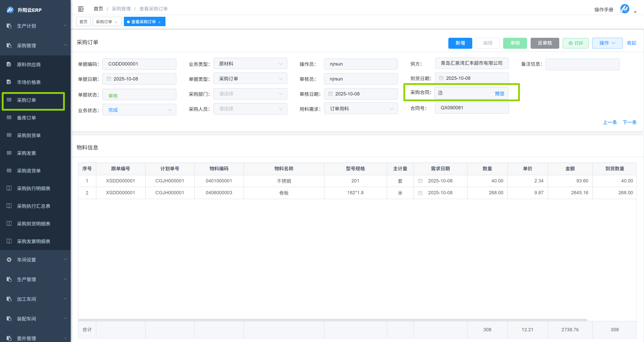
Task: Open the 采购部门 dropdown
Action: point(250,94)
